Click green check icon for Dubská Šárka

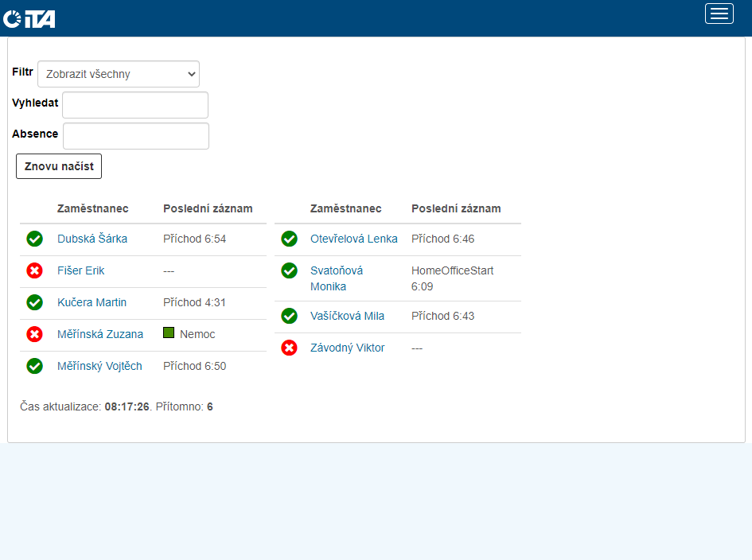[x=34, y=239]
